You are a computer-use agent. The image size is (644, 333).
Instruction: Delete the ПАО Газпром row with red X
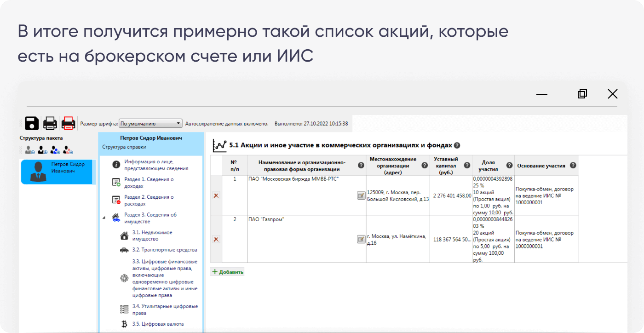point(216,239)
